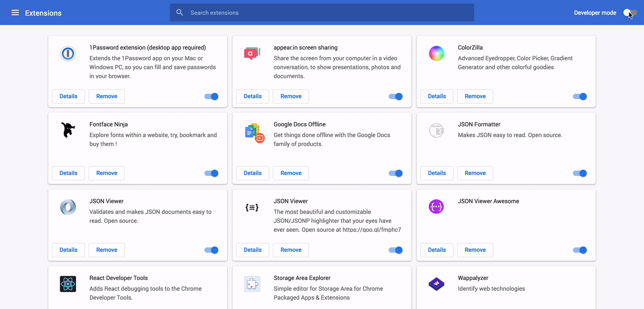
Task: View JSON Viewer Awesome Details
Action: coord(437,250)
